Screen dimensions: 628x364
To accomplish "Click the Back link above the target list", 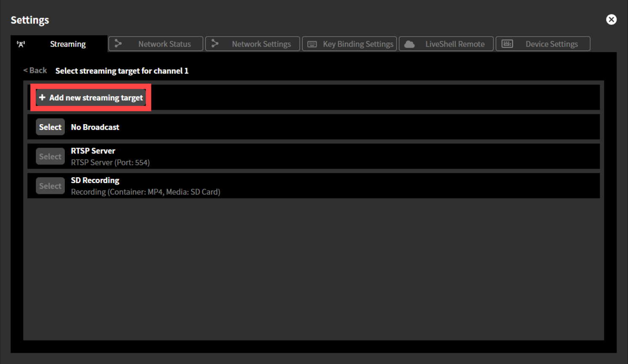I will coord(35,70).
